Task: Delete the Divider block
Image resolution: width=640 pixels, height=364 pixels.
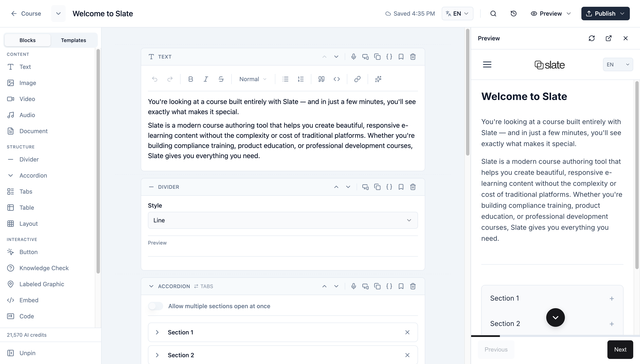Action: click(x=413, y=187)
